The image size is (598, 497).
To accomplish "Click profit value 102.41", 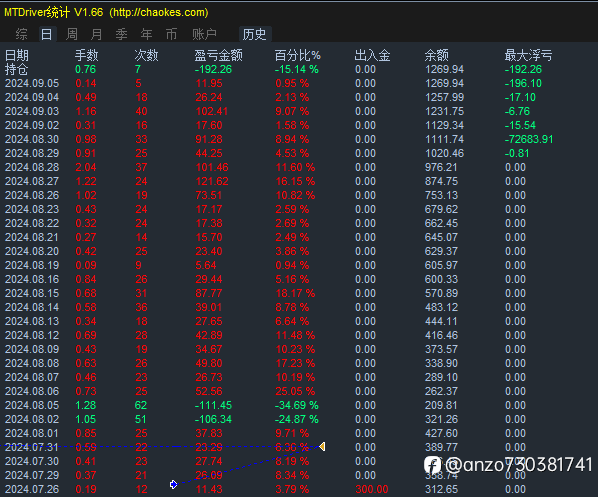I will pos(212,111).
